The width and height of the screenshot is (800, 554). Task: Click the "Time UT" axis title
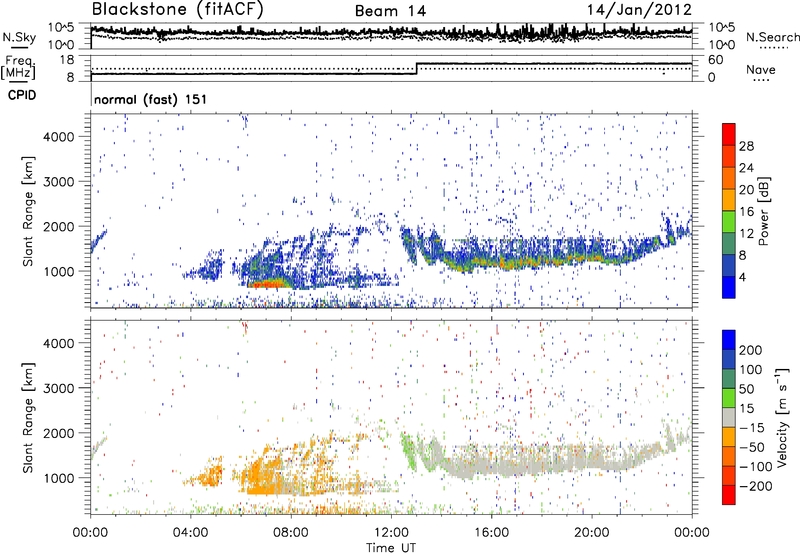[391, 548]
